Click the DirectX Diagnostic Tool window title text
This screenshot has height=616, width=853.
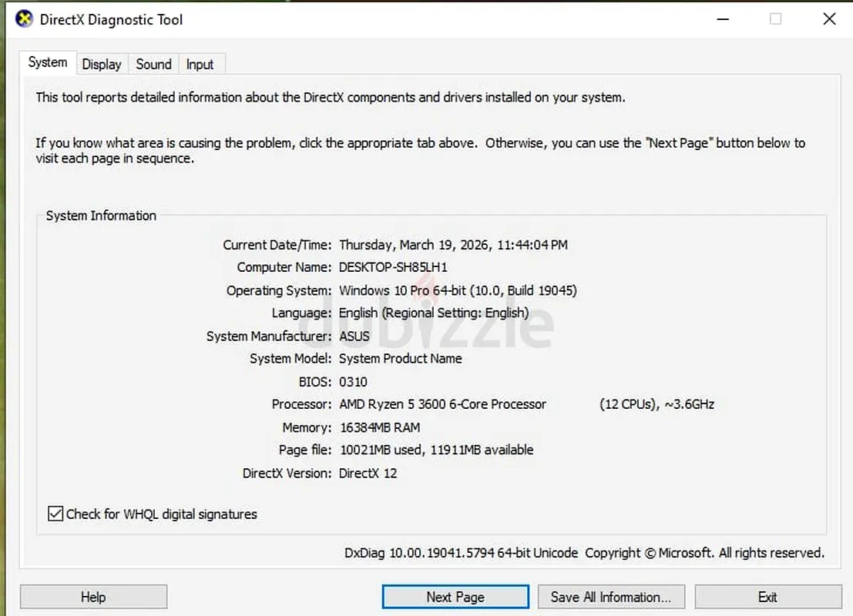pos(112,19)
